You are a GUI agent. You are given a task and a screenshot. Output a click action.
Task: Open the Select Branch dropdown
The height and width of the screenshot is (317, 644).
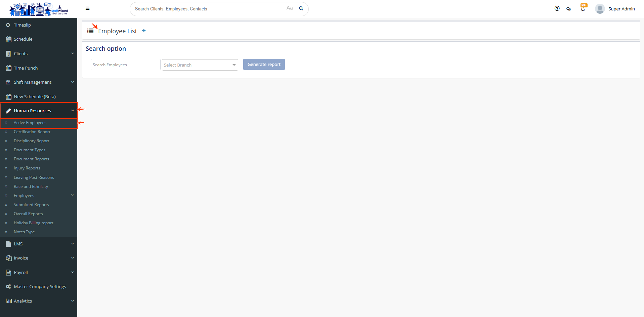click(200, 65)
